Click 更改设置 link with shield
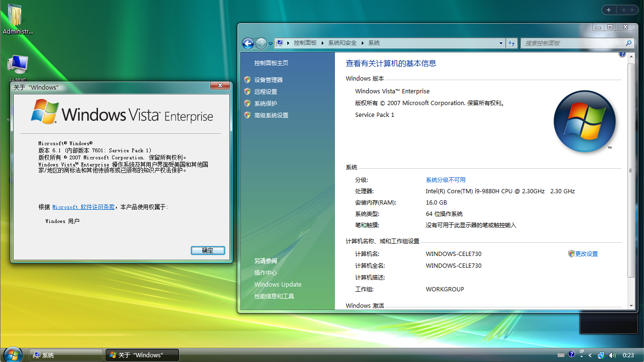The height and width of the screenshot is (362, 644). (x=587, y=254)
